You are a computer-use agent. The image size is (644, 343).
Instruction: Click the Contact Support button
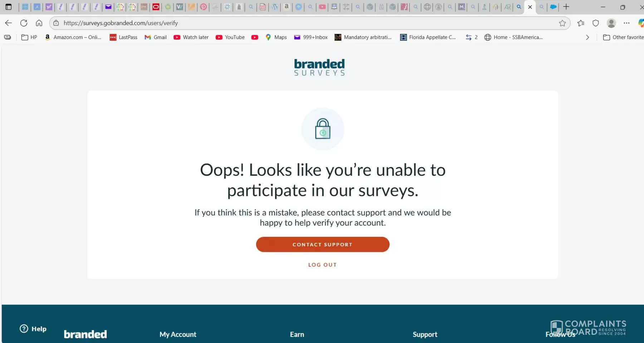click(x=323, y=244)
